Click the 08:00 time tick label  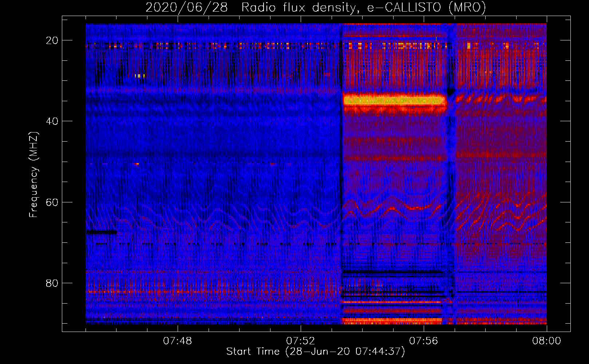546,341
